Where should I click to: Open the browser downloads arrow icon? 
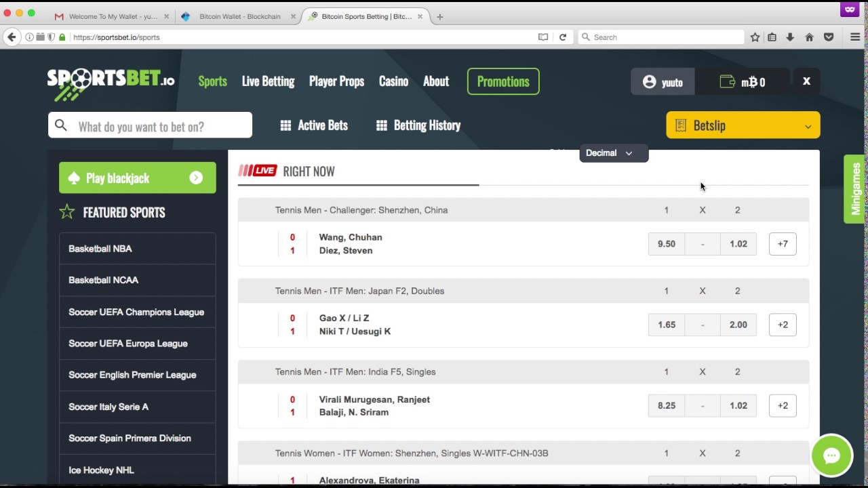click(x=790, y=37)
